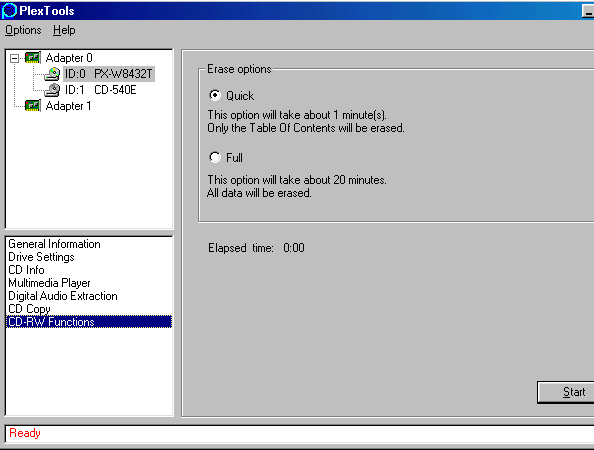Image resolution: width=594 pixels, height=450 pixels.
Task: Open Drive Settings in function list
Action: [x=41, y=257]
